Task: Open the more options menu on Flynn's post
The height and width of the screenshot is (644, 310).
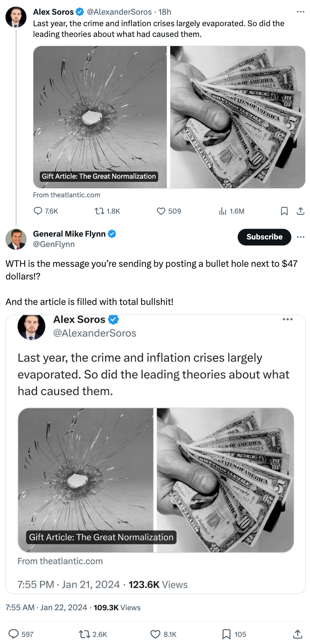Action: (x=300, y=237)
